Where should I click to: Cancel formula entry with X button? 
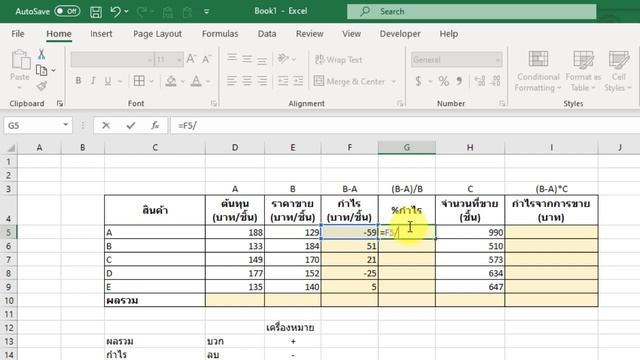click(106, 125)
